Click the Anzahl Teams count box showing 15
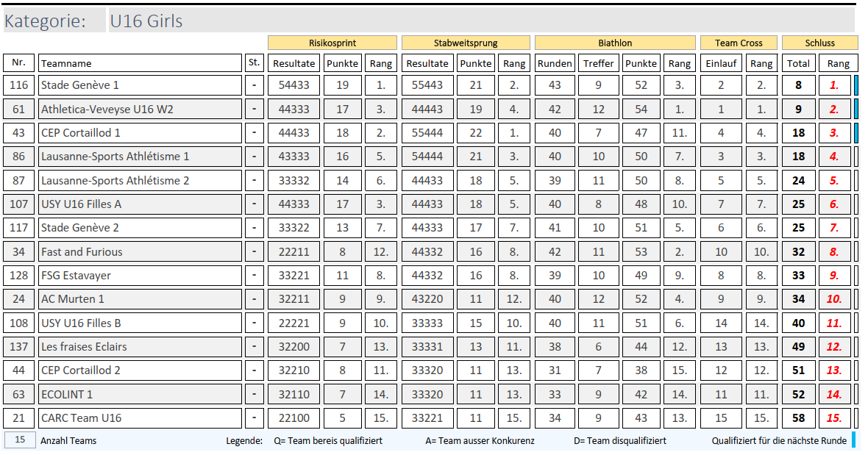The height and width of the screenshot is (455, 868). click(x=19, y=440)
